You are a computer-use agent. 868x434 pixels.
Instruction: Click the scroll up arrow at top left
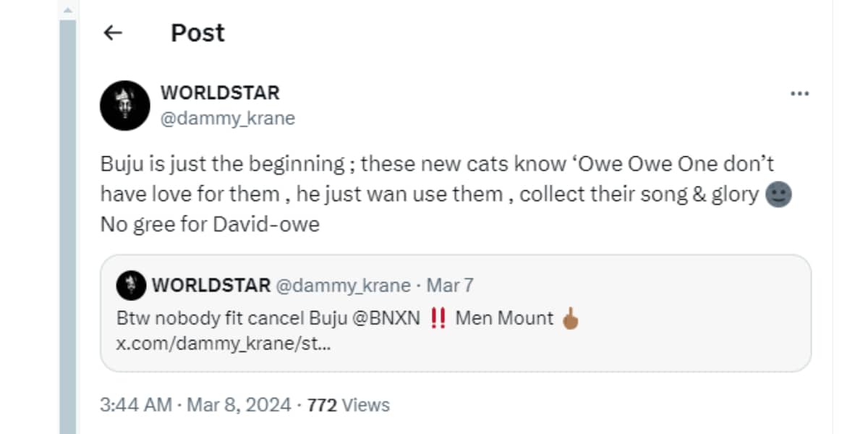(x=67, y=10)
